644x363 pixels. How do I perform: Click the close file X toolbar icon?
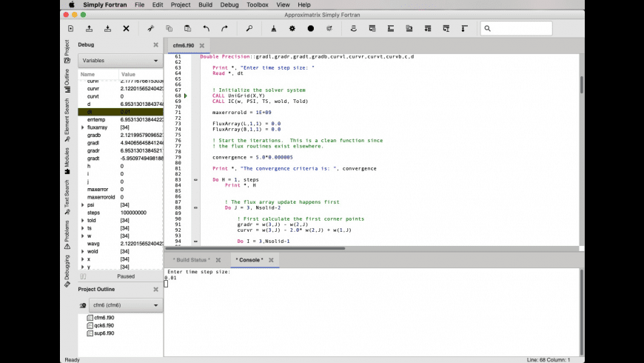click(126, 28)
